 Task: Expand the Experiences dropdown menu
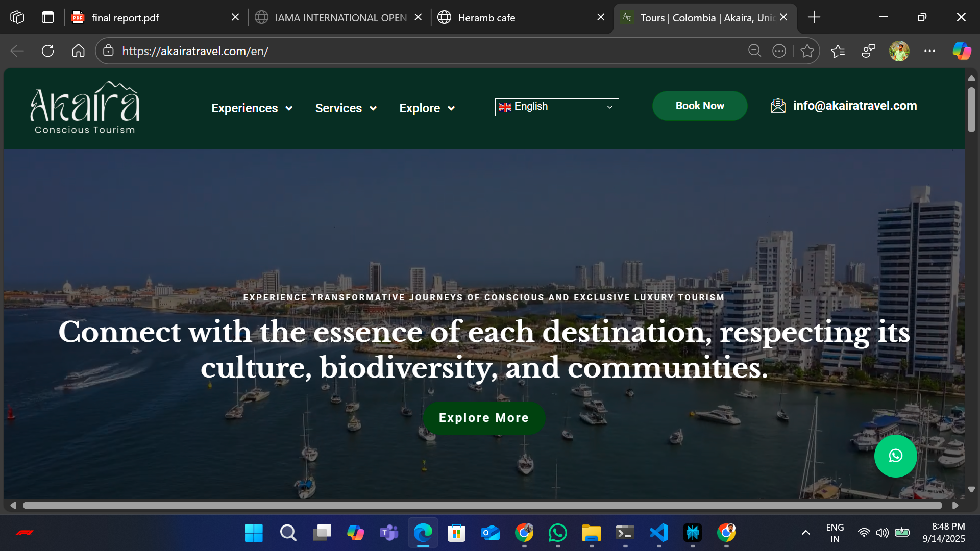click(x=252, y=108)
